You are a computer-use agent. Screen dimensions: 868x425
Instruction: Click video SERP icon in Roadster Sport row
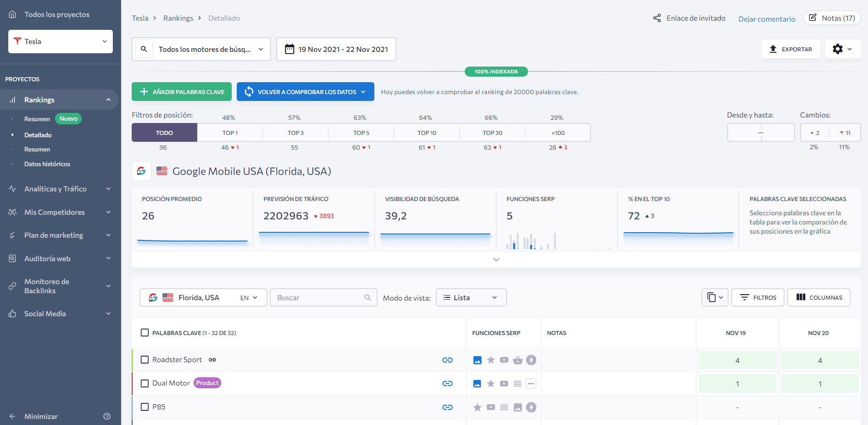pyautogui.click(x=504, y=360)
